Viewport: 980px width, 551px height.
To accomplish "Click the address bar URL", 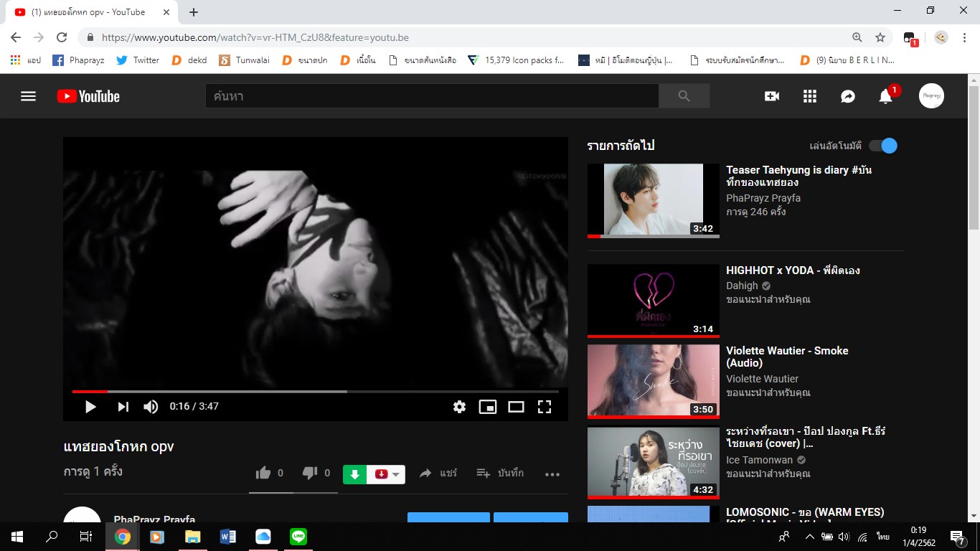I will tap(255, 37).
